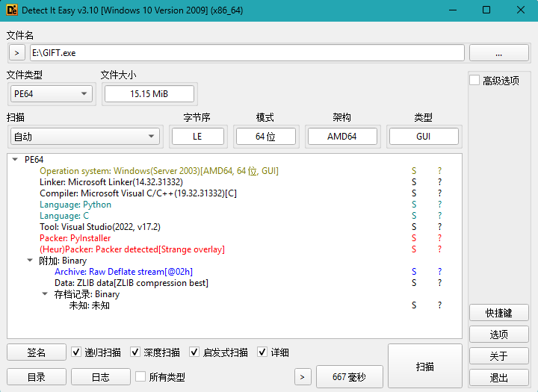Screen dimensions: 538x392
Task: Click the S link on the Operation system row
Action: pos(414,171)
